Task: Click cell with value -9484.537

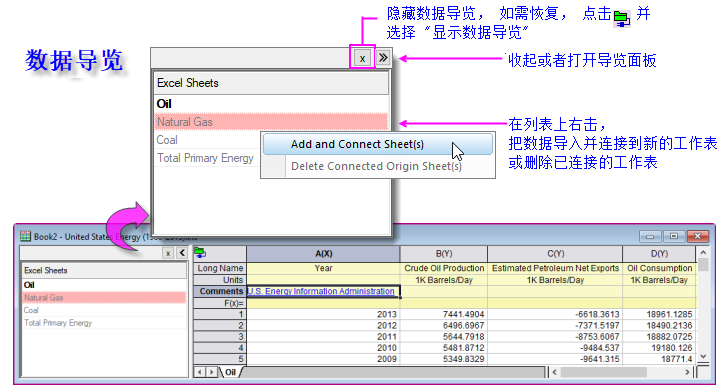Action: tap(555, 348)
